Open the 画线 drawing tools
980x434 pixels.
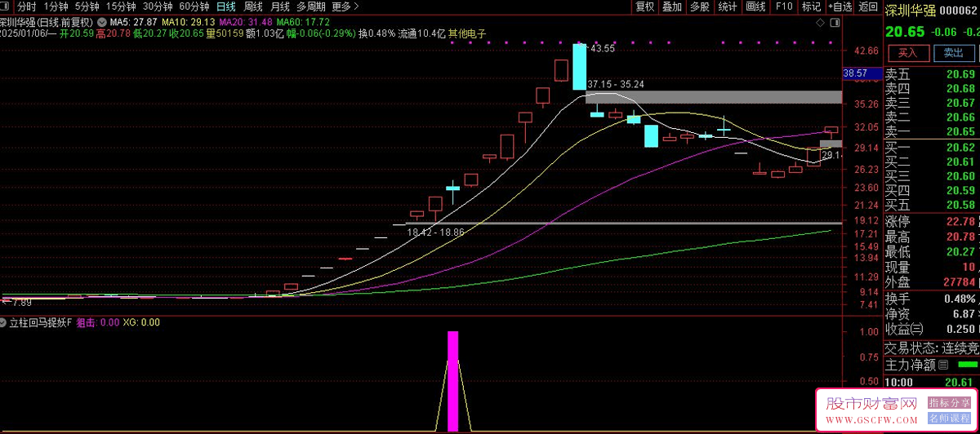pos(755,6)
